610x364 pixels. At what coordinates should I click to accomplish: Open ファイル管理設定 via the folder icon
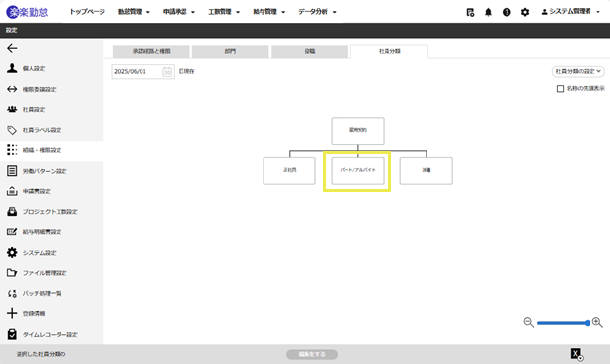(x=12, y=273)
